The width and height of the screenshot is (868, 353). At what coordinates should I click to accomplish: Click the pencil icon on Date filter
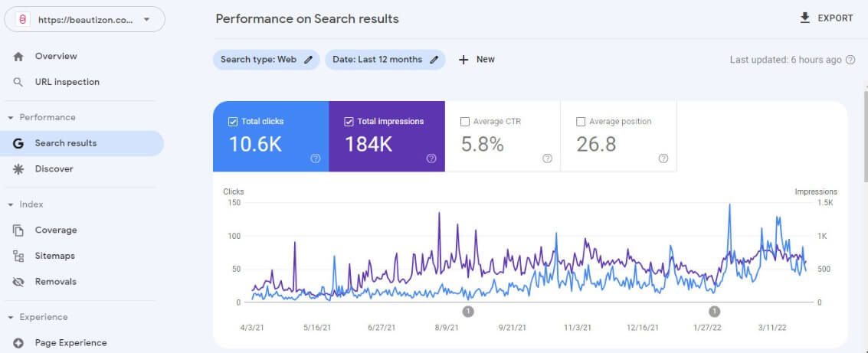point(434,60)
